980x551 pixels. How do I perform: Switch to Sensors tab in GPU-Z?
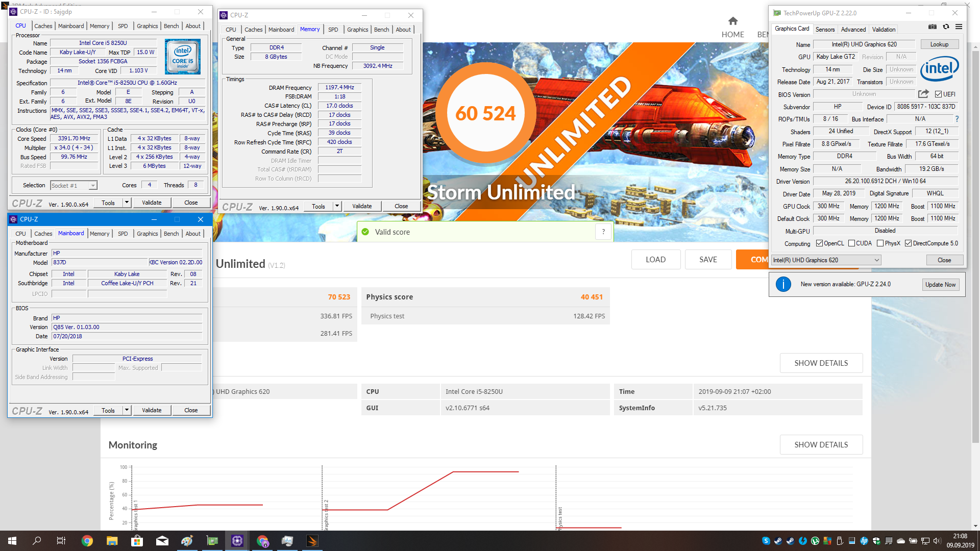tap(825, 30)
